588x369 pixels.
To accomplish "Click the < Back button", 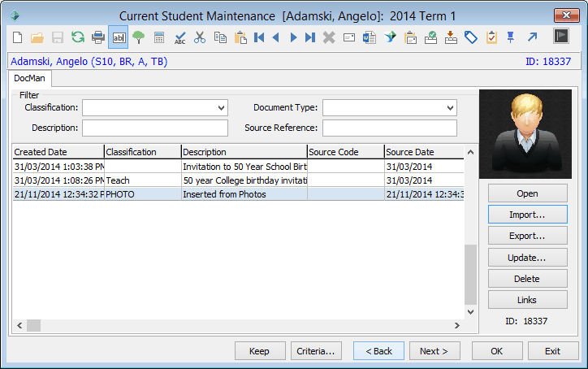I will pos(378,351).
